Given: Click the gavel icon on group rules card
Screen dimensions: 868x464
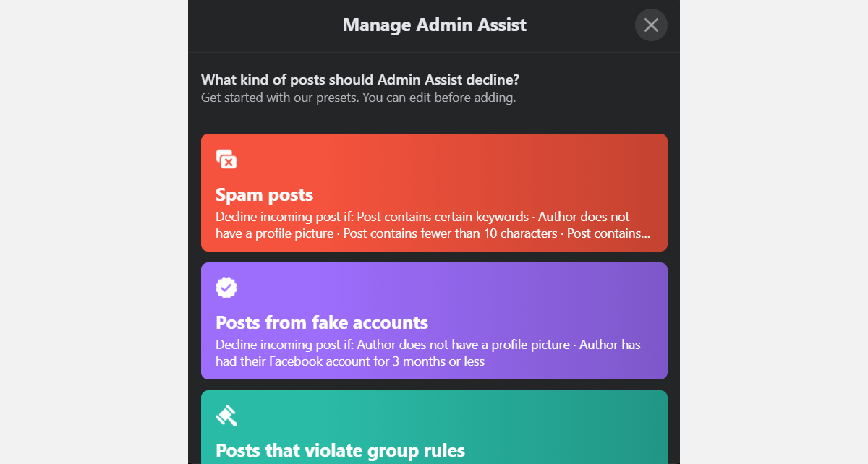Looking at the screenshot, I should [226, 415].
